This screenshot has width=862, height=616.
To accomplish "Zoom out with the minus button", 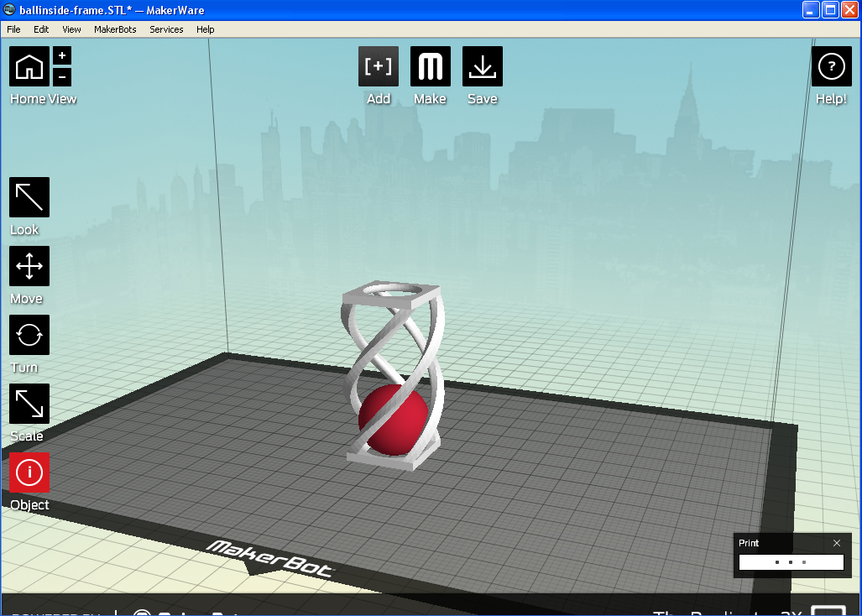I will 62,77.
